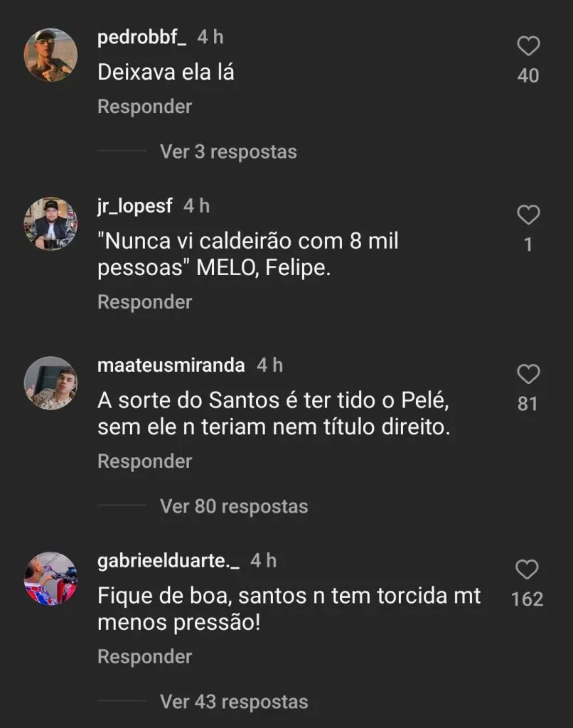This screenshot has height=728, width=573.
Task: Visit the maateusmiranda username link
Action: (171, 365)
